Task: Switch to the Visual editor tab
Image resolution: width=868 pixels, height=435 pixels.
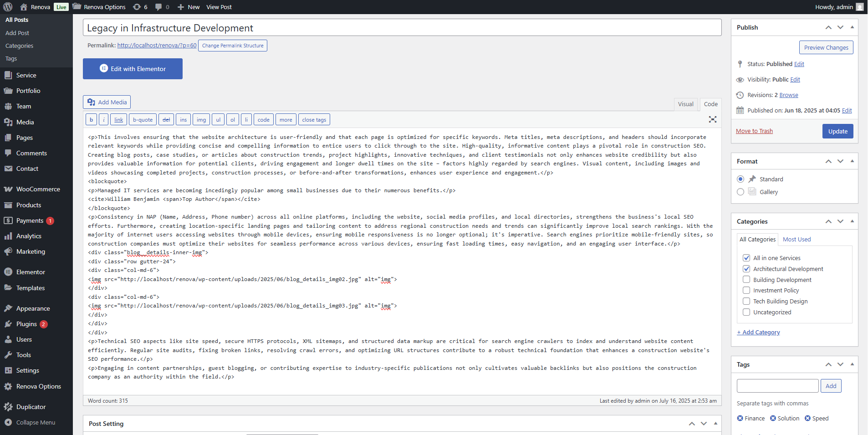Action: tap(685, 104)
